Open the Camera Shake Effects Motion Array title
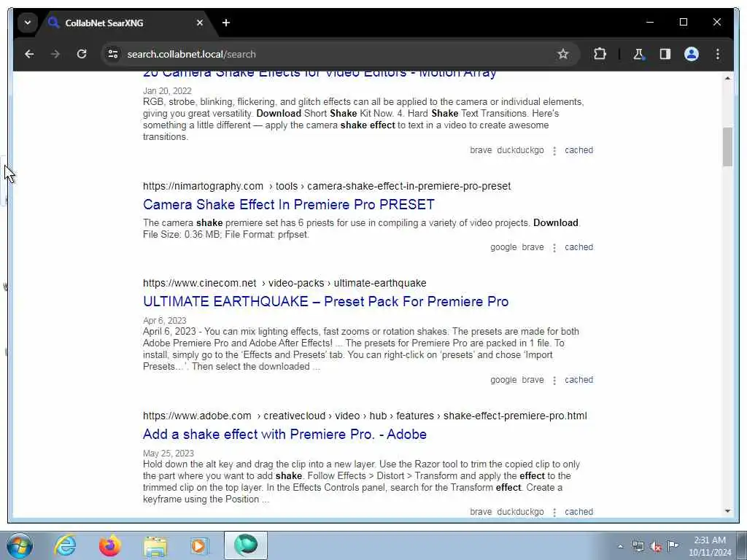 point(320,74)
